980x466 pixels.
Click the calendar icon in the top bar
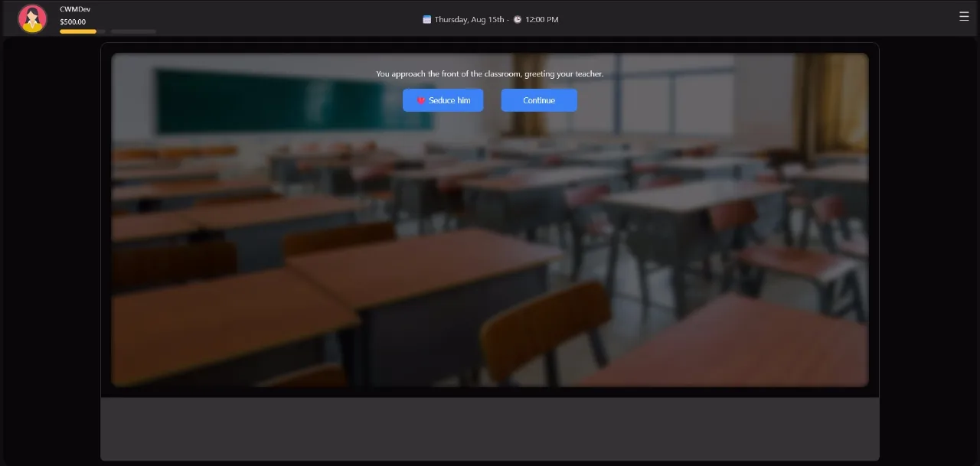pyautogui.click(x=426, y=18)
